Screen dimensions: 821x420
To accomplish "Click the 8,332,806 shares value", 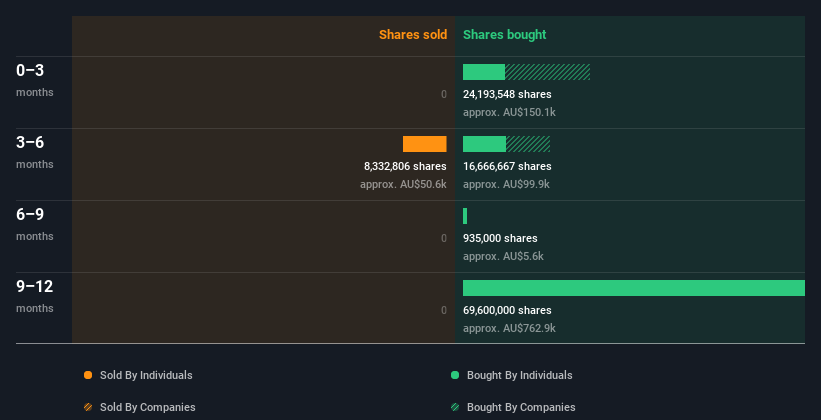I will (405, 167).
